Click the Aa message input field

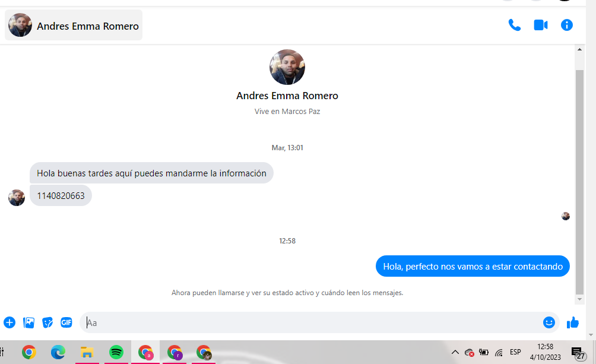coord(312,322)
